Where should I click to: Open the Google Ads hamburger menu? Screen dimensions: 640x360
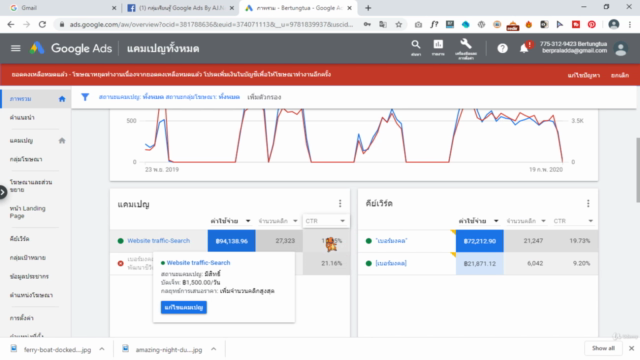[16, 49]
